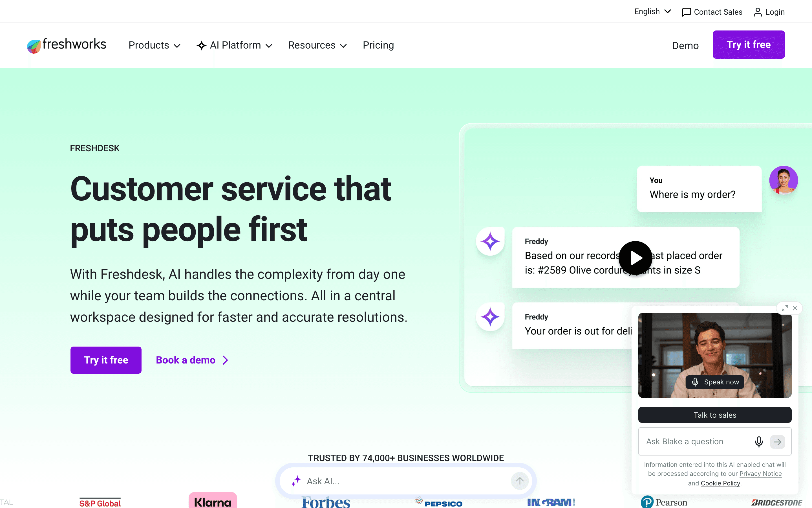Click the S&P Global logo
The height and width of the screenshot is (508, 812).
100,503
